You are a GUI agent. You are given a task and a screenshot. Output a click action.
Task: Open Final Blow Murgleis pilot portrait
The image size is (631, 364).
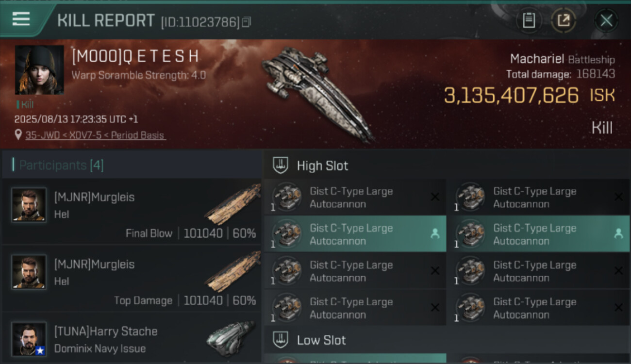pos(29,205)
